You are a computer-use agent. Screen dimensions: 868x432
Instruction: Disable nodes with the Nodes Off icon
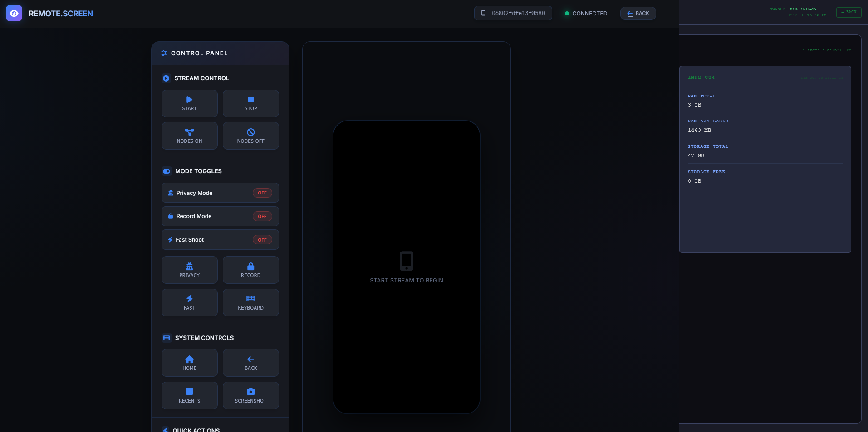250,136
